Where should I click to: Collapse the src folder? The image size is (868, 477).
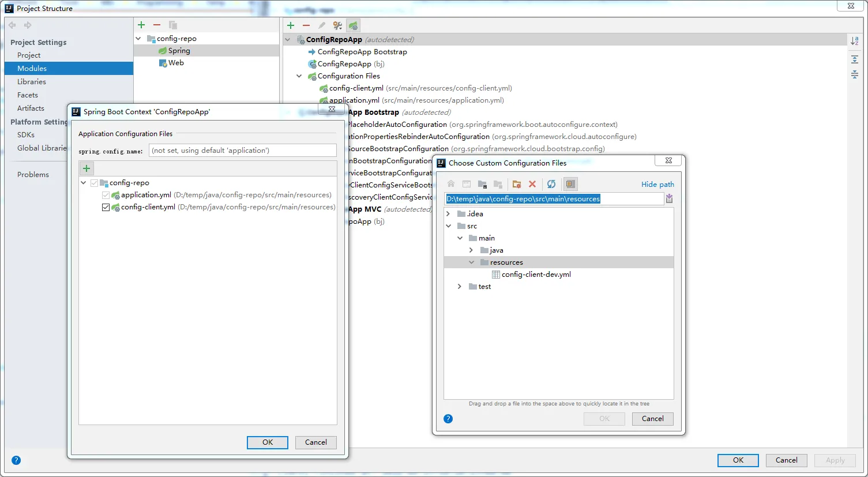pos(448,226)
